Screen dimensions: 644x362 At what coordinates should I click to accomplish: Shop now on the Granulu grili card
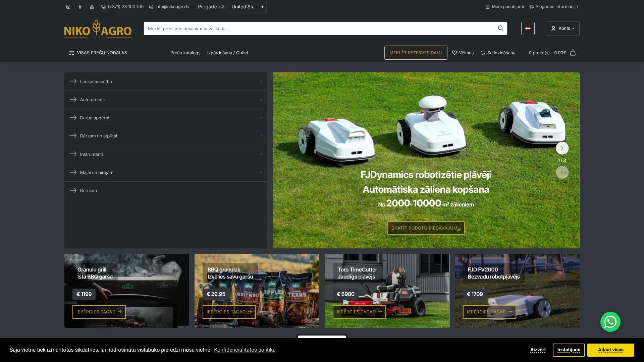(x=99, y=312)
